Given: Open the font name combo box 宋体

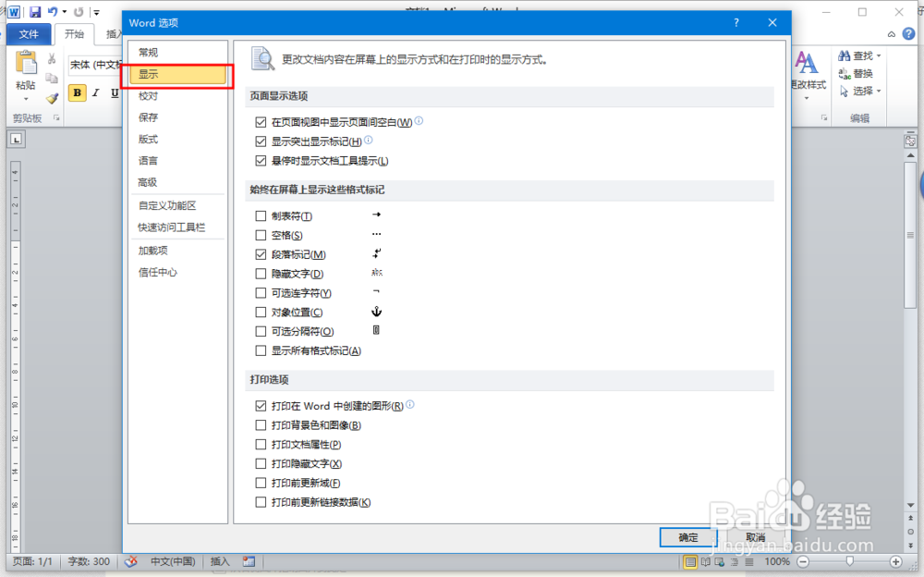Looking at the screenshot, I should pyautogui.click(x=95, y=65).
